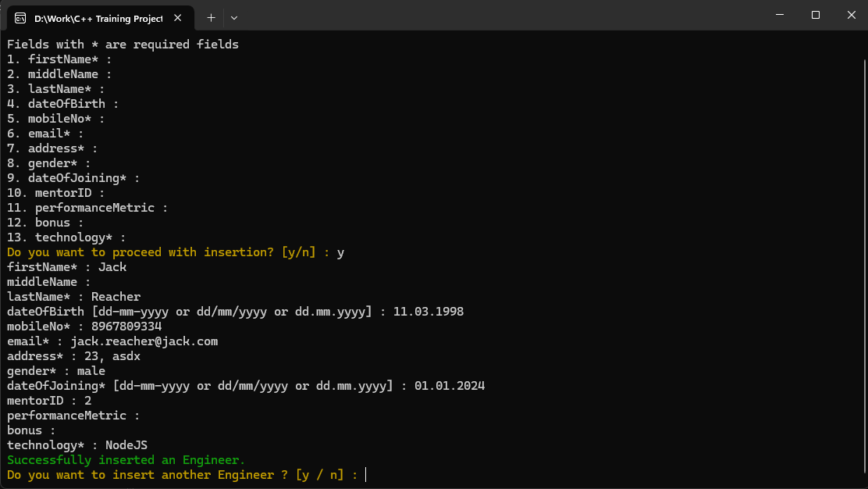Close the D:\Work\C++ Training Project tab

click(x=178, y=18)
